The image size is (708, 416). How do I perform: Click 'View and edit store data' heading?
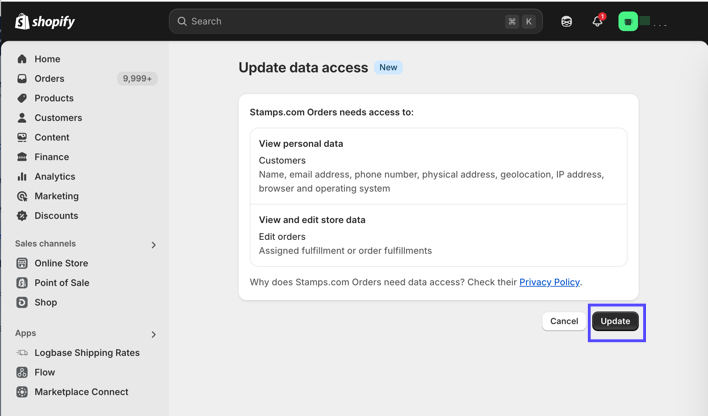click(312, 220)
